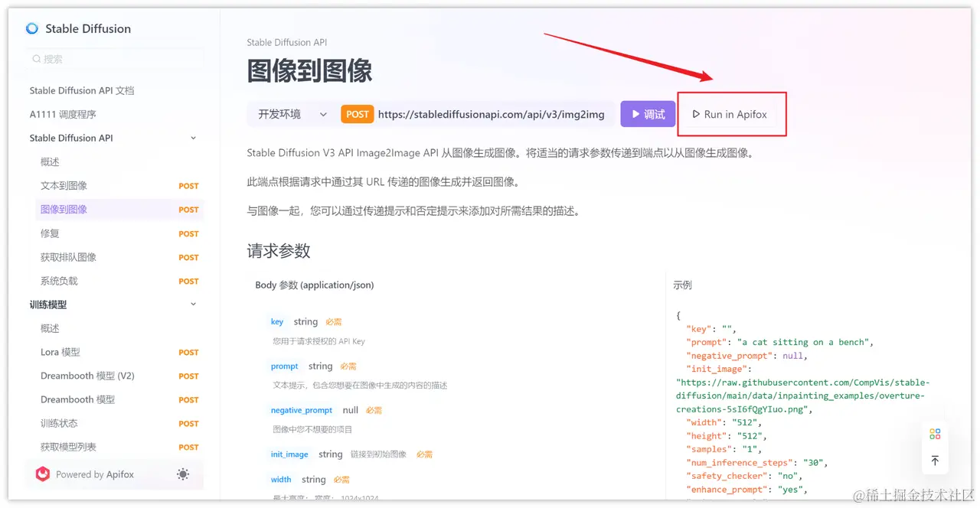The height and width of the screenshot is (508, 980).
Task: Click the POST badge beside 修复 in sidebar
Action: [x=188, y=233]
